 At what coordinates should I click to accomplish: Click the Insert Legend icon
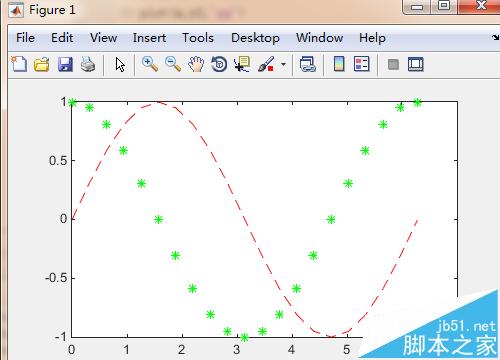[362, 64]
